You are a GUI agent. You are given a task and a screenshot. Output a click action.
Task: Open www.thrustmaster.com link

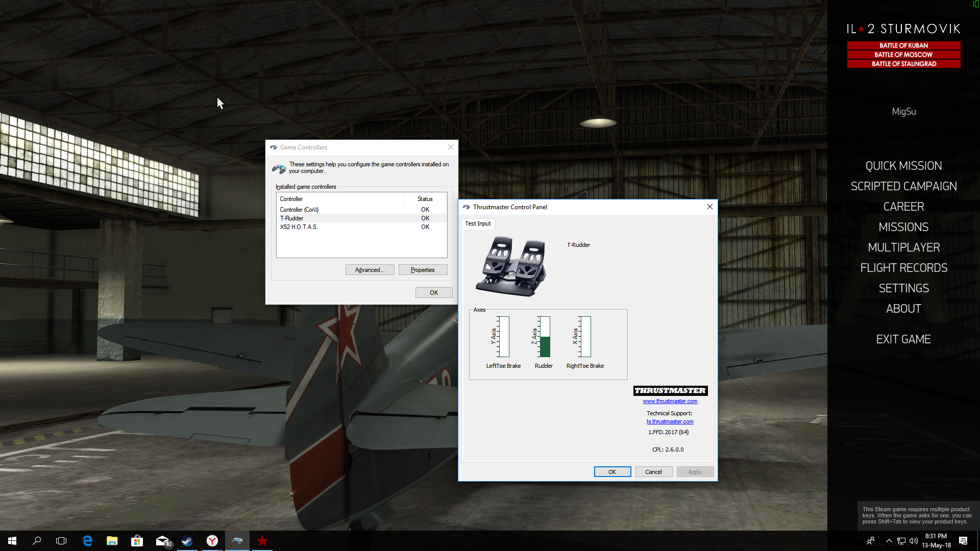pyautogui.click(x=670, y=401)
